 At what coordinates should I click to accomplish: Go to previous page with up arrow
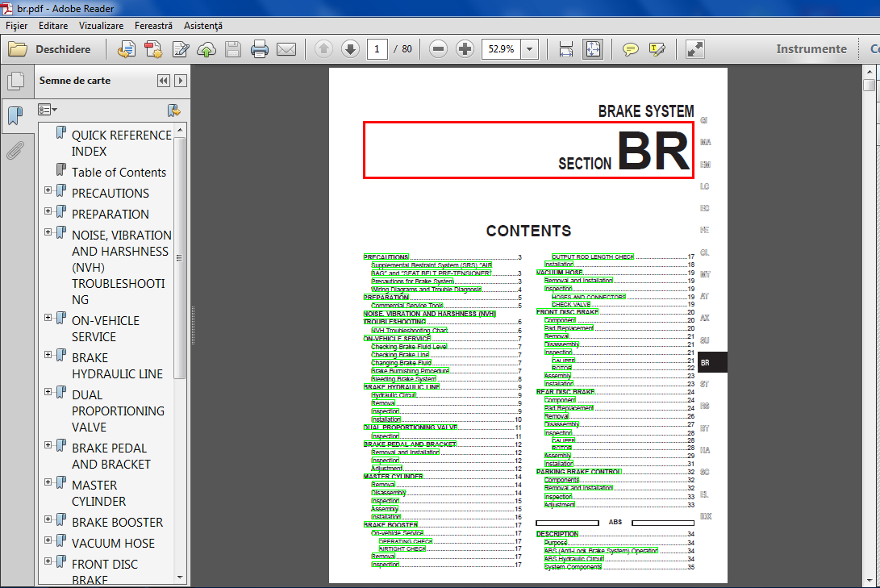(323, 49)
